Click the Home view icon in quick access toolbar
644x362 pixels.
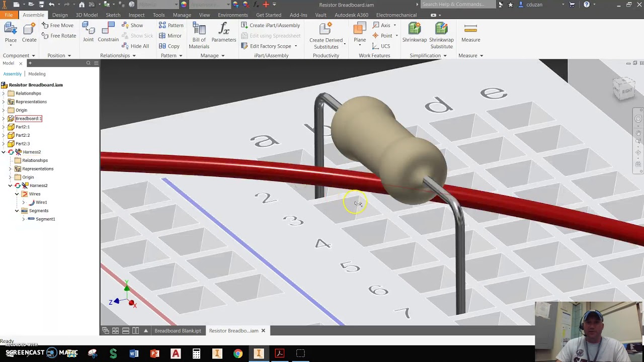coord(82,5)
